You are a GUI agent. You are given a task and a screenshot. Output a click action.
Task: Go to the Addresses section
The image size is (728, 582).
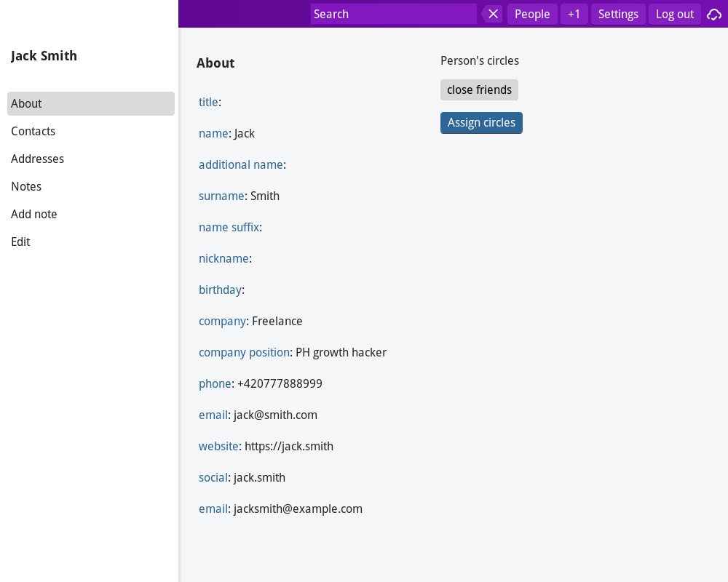(38, 159)
